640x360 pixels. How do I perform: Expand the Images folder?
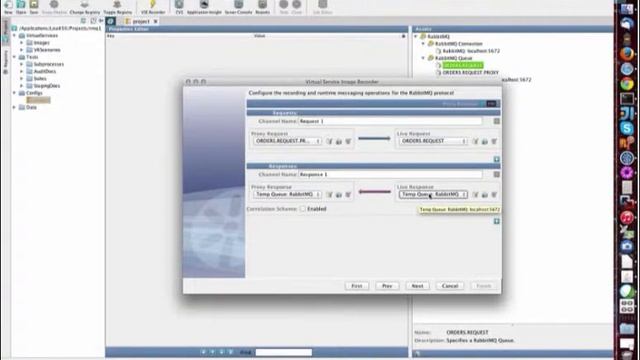coord(22,42)
